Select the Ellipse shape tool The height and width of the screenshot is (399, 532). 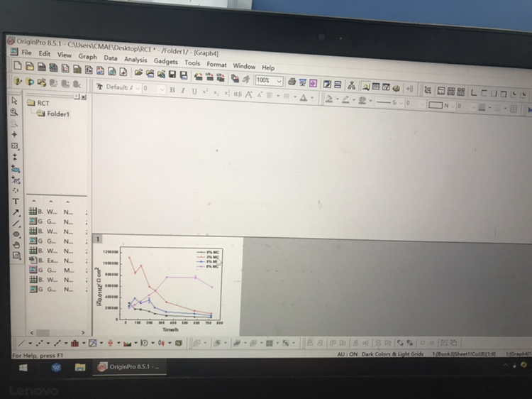click(x=16, y=234)
